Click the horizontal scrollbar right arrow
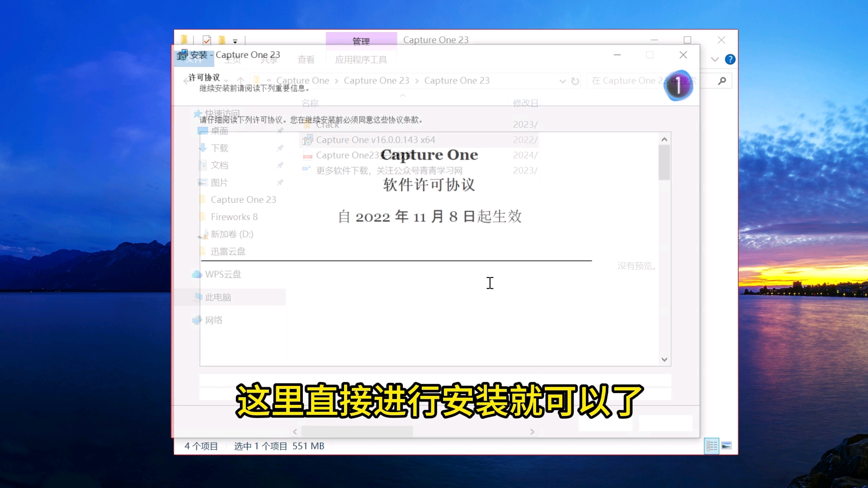Viewport: 868px width, 488px height. pyautogui.click(x=532, y=432)
